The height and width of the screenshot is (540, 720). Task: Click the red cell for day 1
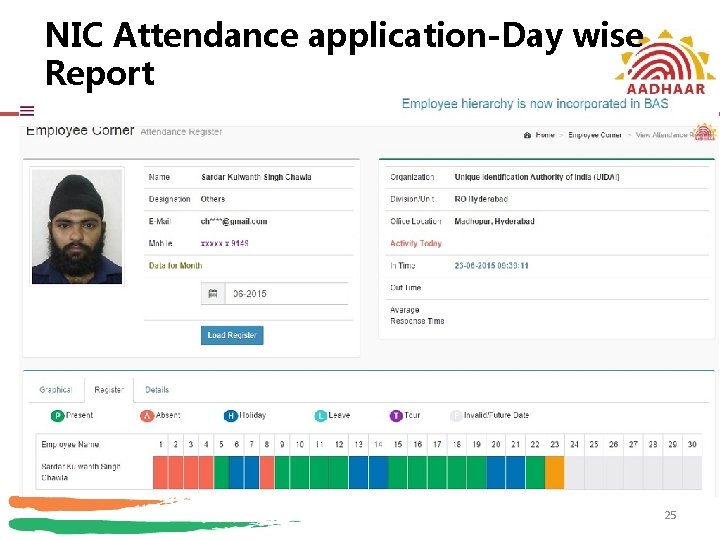pos(161,472)
